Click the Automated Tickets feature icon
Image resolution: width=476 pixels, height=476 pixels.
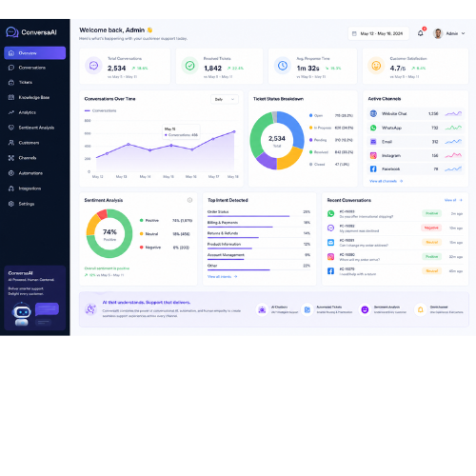(x=307, y=309)
